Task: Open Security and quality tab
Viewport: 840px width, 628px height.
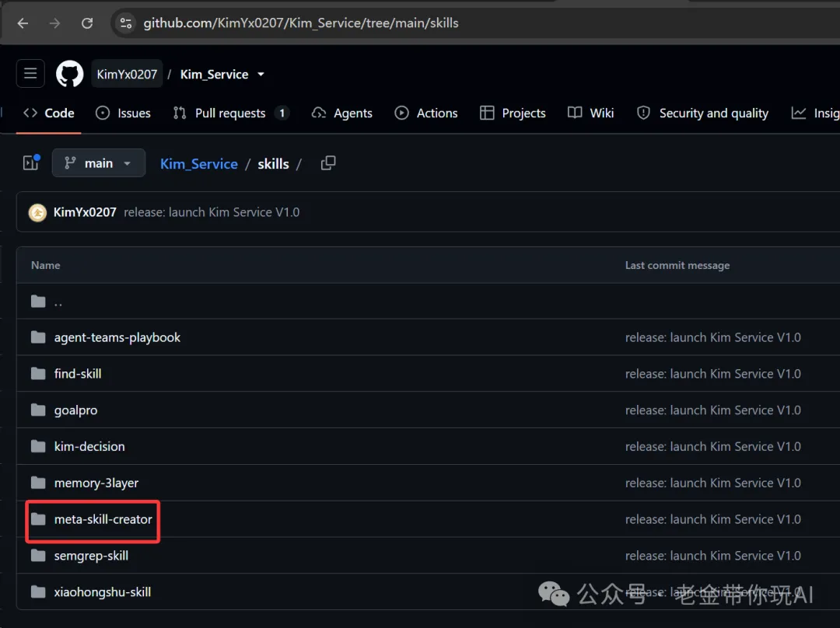Action: (x=702, y=113)
